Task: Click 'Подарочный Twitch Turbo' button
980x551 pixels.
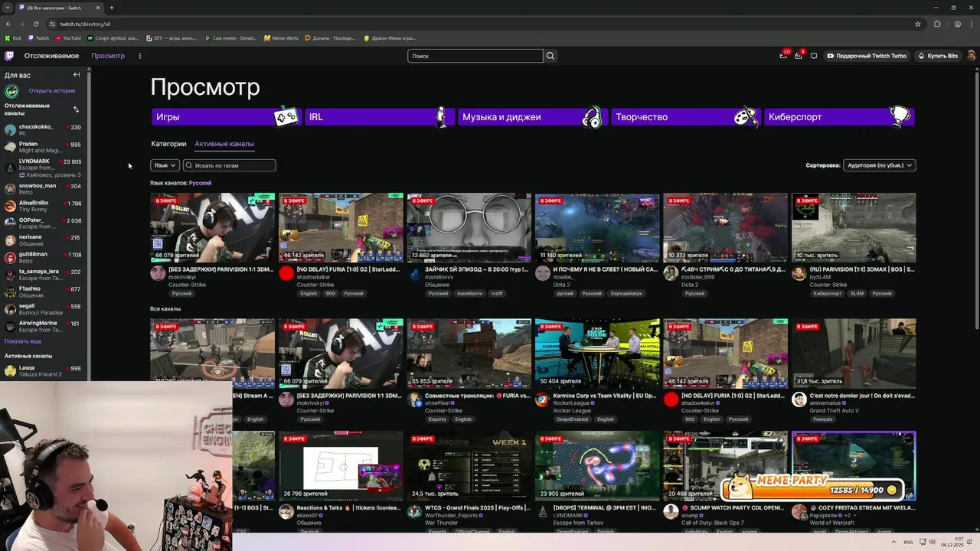Action: 866,56
